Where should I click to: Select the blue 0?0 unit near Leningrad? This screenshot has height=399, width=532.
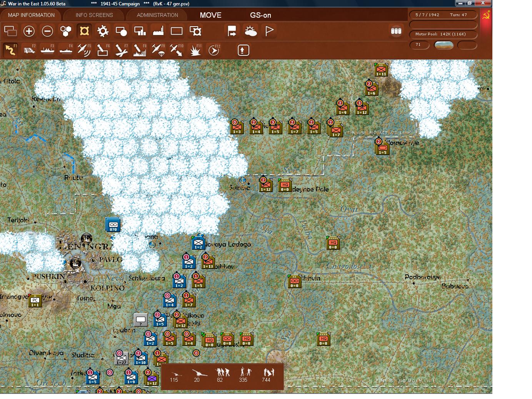[113, 225]
